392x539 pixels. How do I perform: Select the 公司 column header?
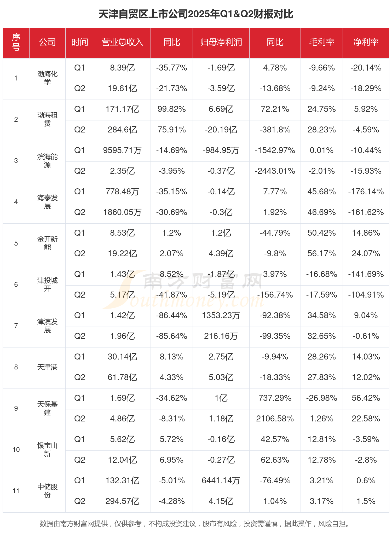point(47,42)
